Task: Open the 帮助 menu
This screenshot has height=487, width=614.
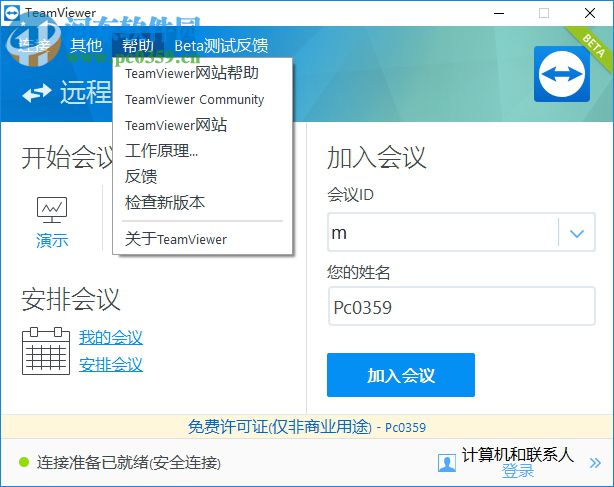Action: tap(137, 46)
